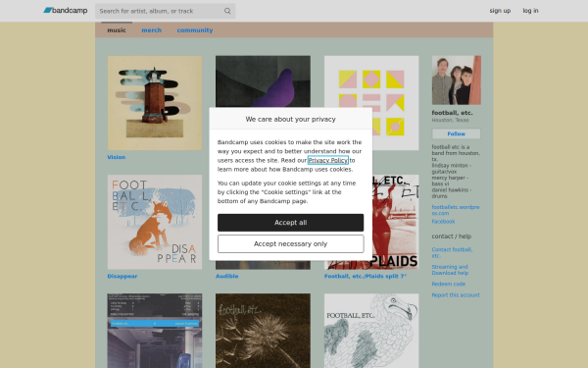
Task: Open Streaming and Download help
Action: pyautogui.click(x=450, y=270)
